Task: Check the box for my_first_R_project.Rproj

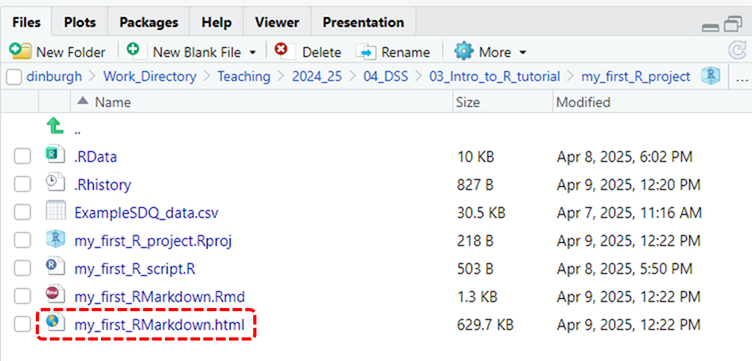Action: 22,241
